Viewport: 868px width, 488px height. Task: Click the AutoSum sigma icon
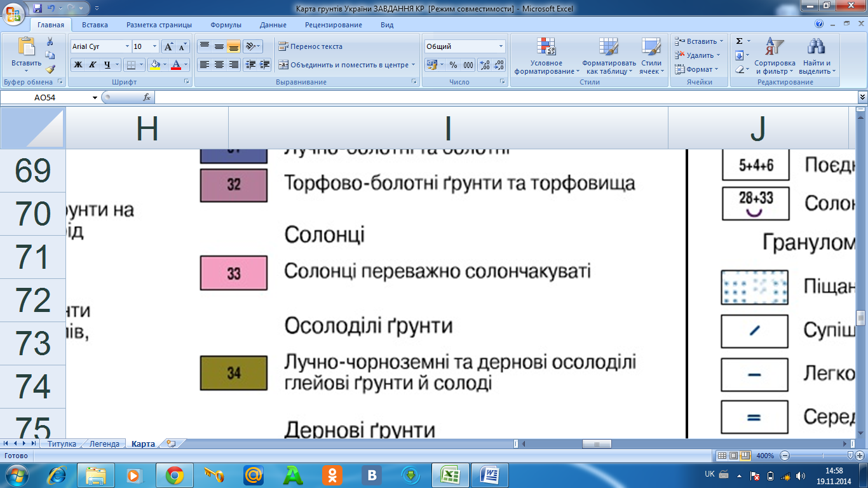pos(739,41)
